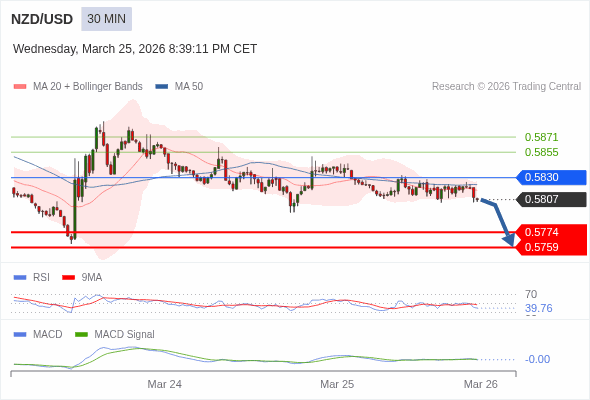Click the date and time header text
Image resolution: width=590 pixels, height=400 pixels.
coord(135,49)
